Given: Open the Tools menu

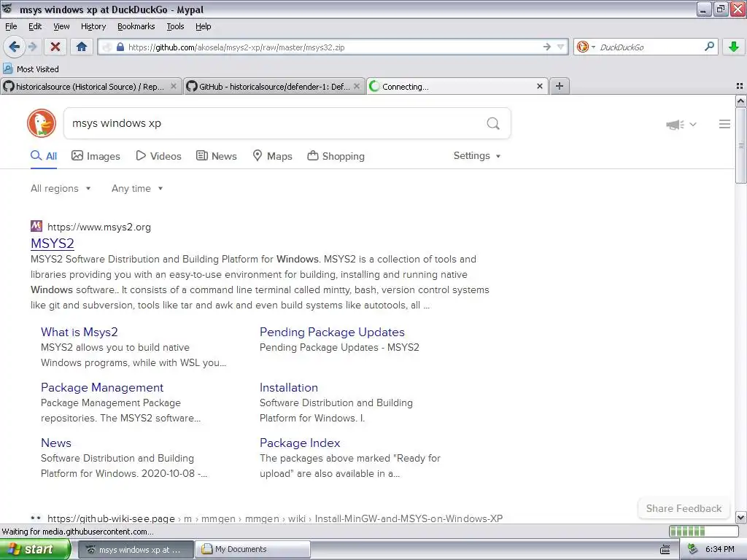Looking at the screenshot, I should 175,26.
